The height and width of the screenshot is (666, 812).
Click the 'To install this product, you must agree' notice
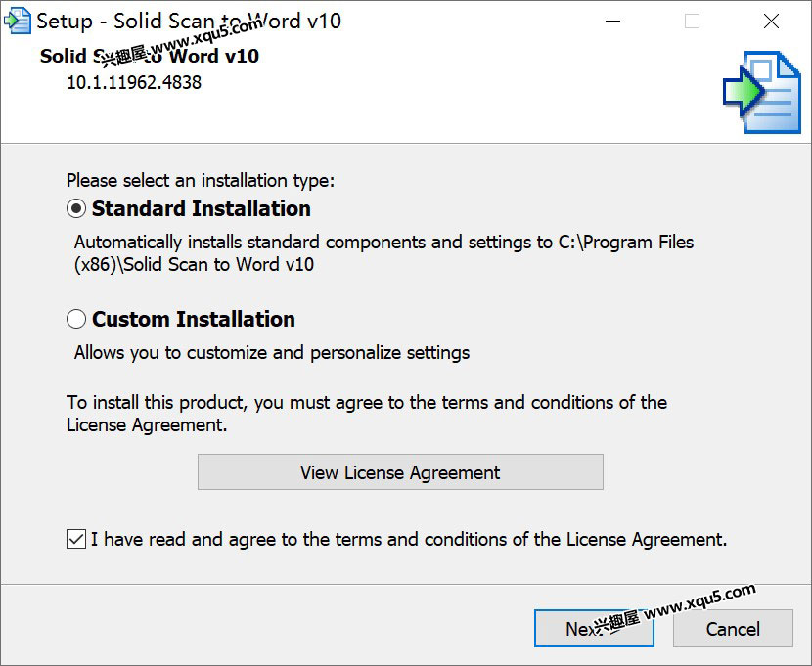(367, 414)
